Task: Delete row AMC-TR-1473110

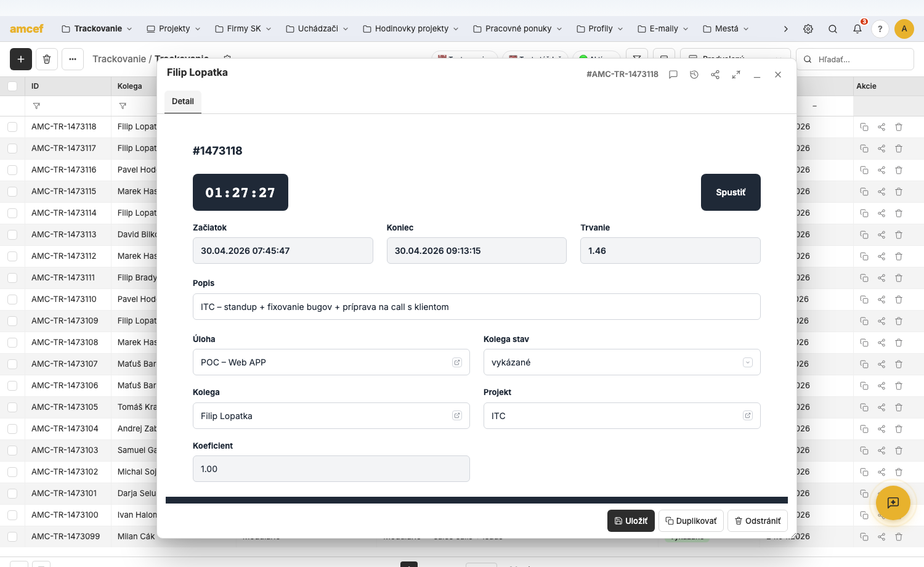Action: (x=899, y=300)
